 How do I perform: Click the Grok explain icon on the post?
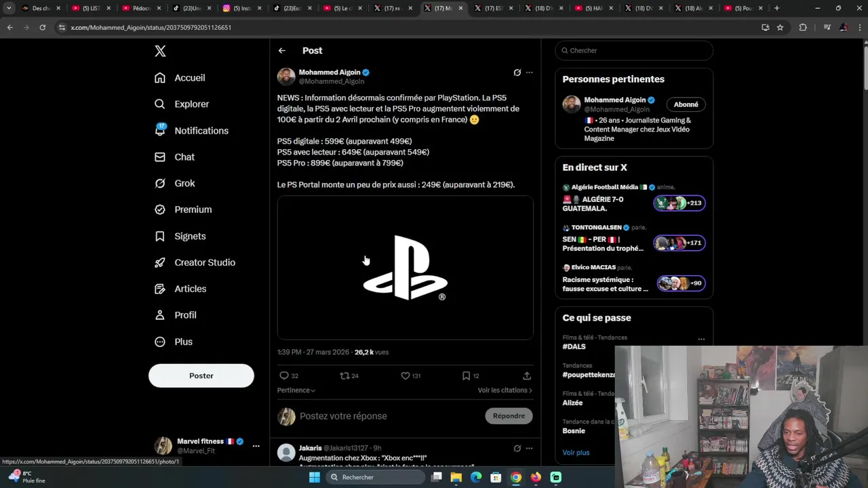click(517, 73)
